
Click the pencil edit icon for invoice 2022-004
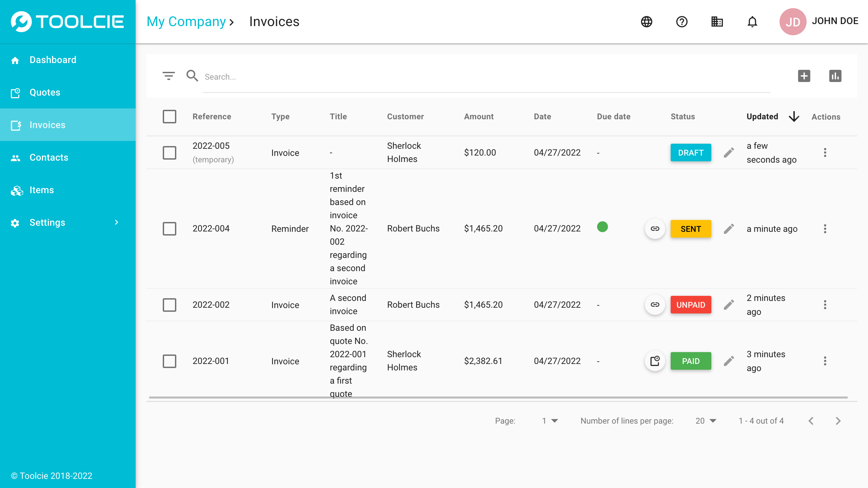(x=729, y=229)
